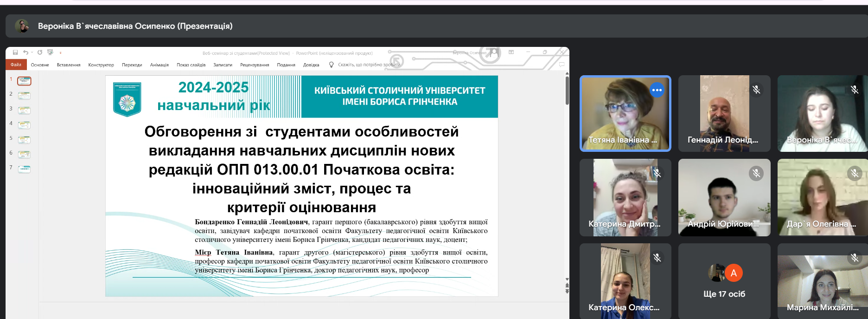Select Тетяна Іванівна video tile
This screenshot has width=868, height=319.
(625, 113)
